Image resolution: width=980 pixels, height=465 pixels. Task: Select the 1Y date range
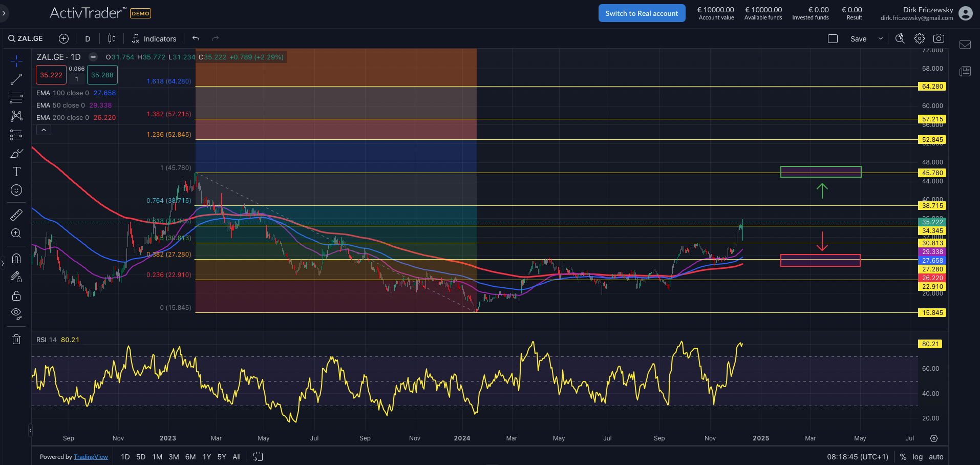tap(206, 457)
